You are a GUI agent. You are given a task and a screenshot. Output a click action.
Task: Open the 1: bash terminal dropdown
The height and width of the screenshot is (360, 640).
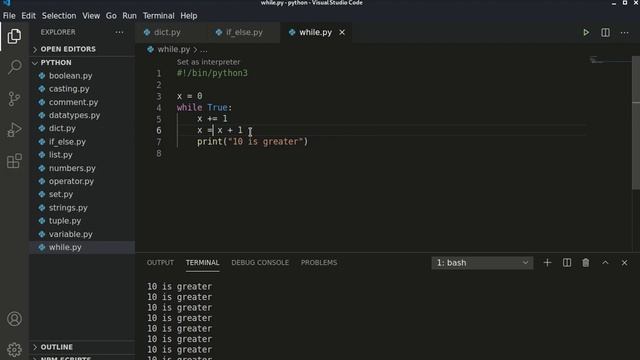(482, 263)
